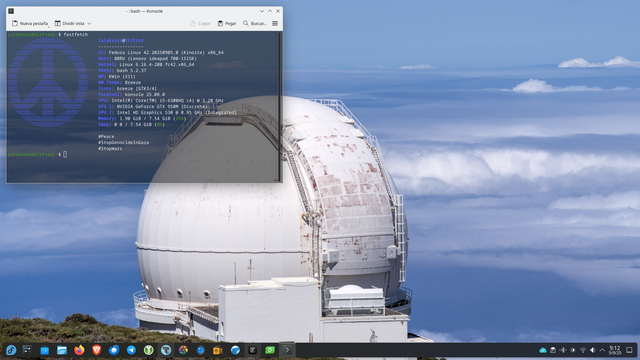Click the 'Shell: bash 5.2.37' line

point(122,71)
